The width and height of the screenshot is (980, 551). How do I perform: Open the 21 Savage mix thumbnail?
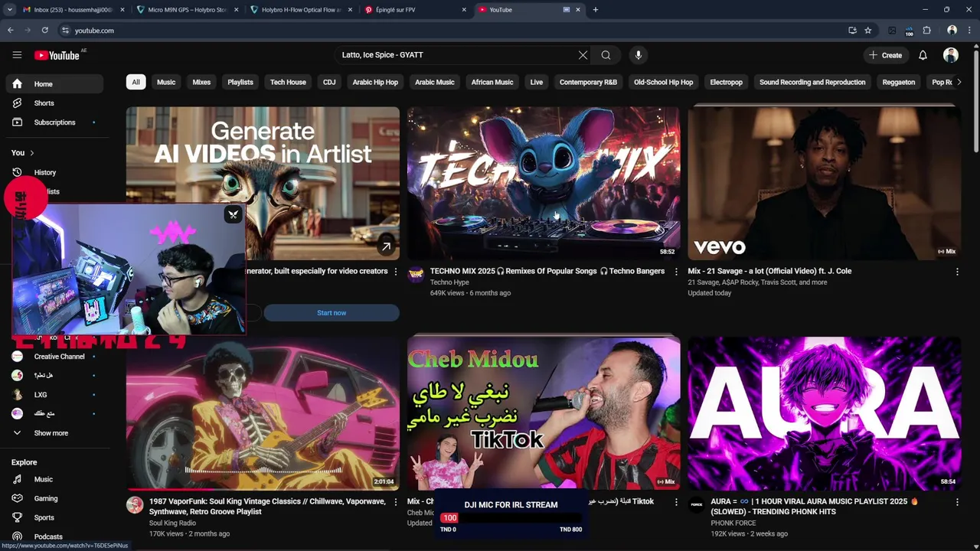[824, 183]
